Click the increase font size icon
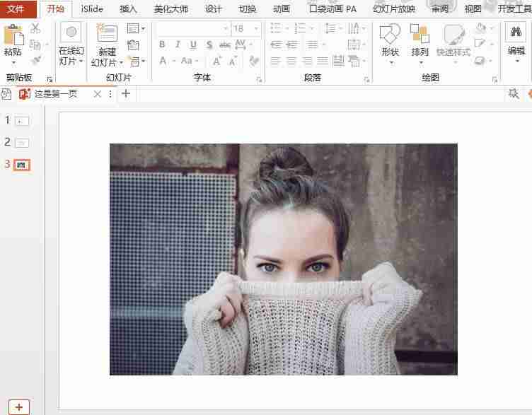Screen dimensions: 532x415 (x=216, y=61)
